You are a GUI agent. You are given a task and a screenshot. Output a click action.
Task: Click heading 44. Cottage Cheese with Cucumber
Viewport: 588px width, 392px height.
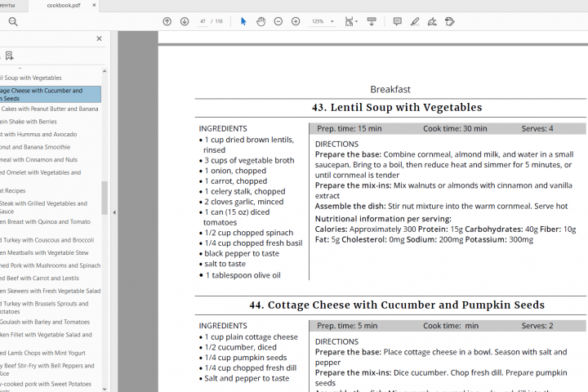pos(397,305)
